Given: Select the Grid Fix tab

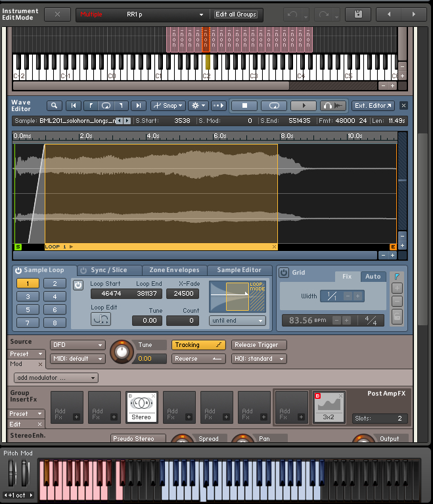Looking at the screenshot, I should pos(347,277).
